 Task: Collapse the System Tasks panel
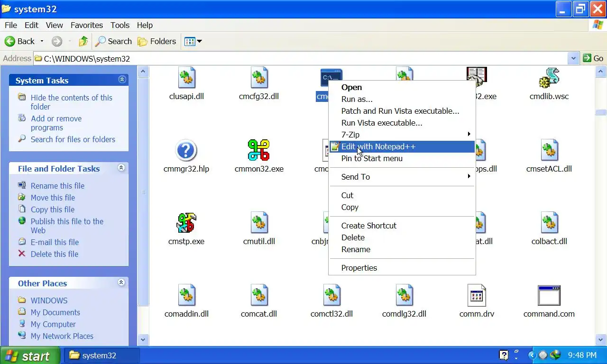pyautogui.click(x=122, y=80)
